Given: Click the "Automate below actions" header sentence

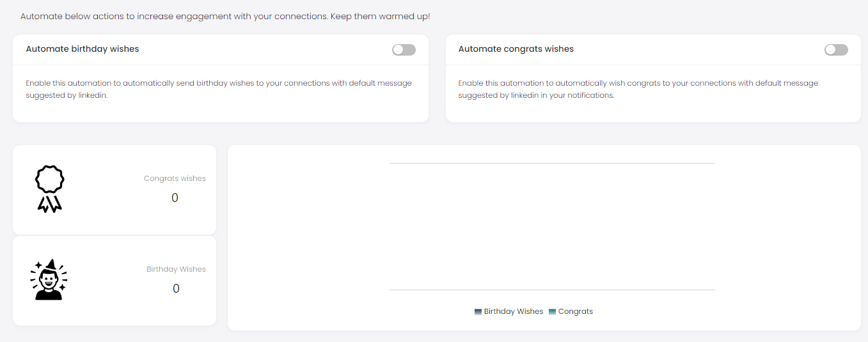Looking at the screenshot, I should coord(174,17).
